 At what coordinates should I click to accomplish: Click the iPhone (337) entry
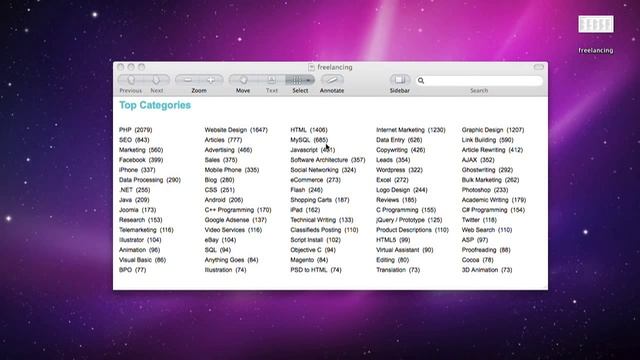[x=137, y=170]
